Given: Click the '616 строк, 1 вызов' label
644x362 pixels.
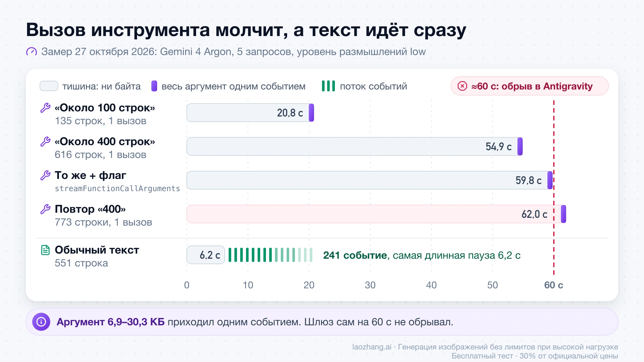Looking at the screenshot, I should click(x=100, y=155).
